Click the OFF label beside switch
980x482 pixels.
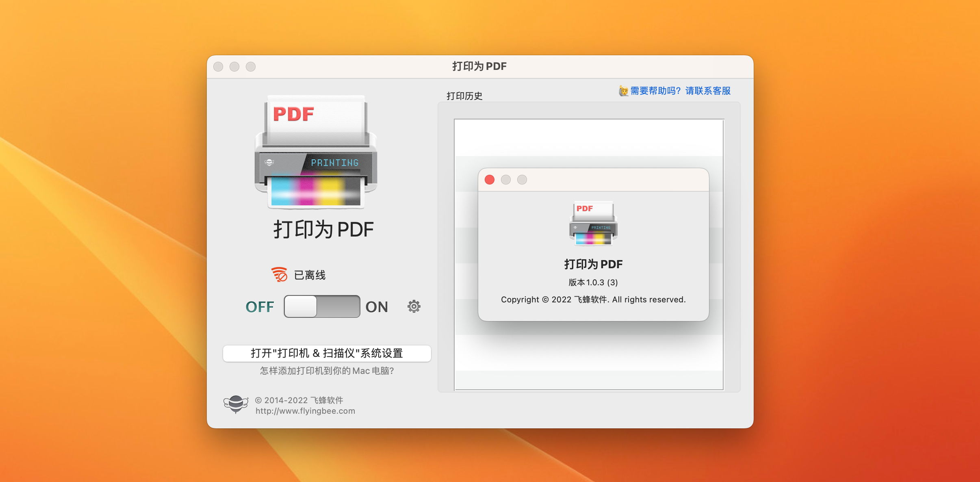[260, 307]
